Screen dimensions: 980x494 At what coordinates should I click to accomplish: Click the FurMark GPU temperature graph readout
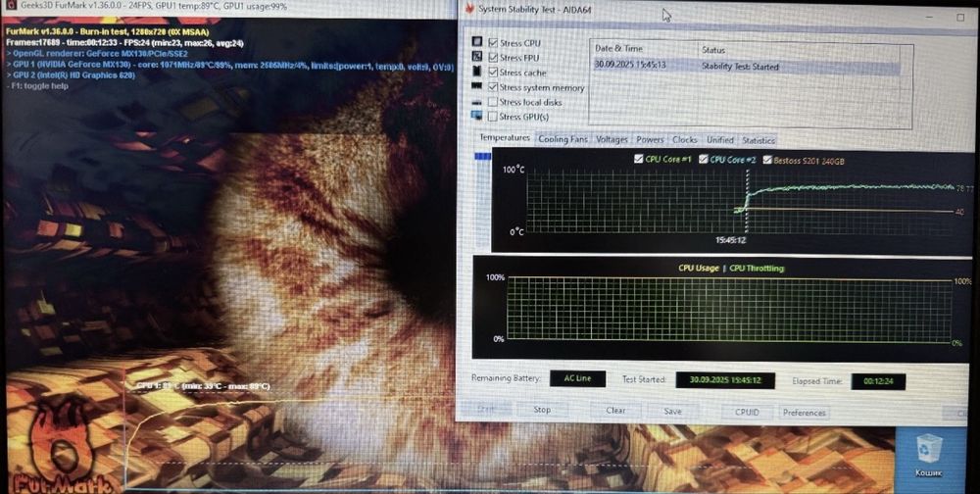[203, 386]
